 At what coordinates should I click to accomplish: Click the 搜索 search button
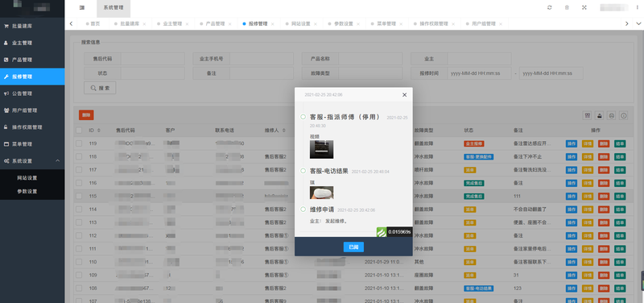pos(100,88)
